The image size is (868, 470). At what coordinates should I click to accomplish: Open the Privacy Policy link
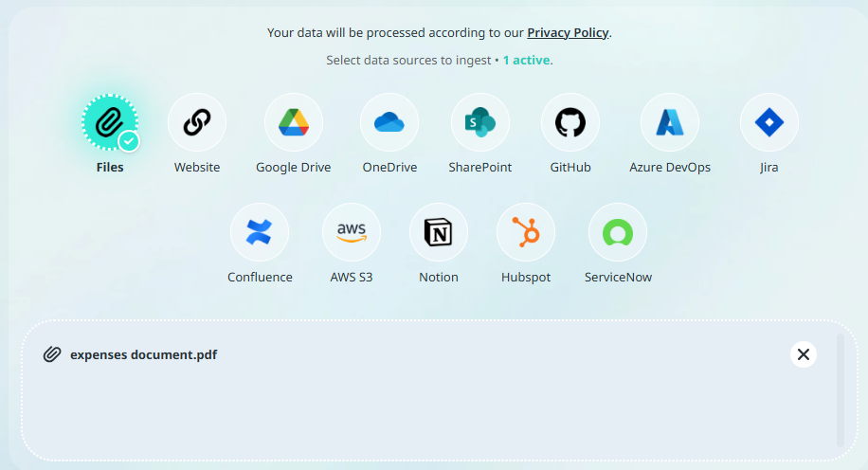[x=568, y=32]
